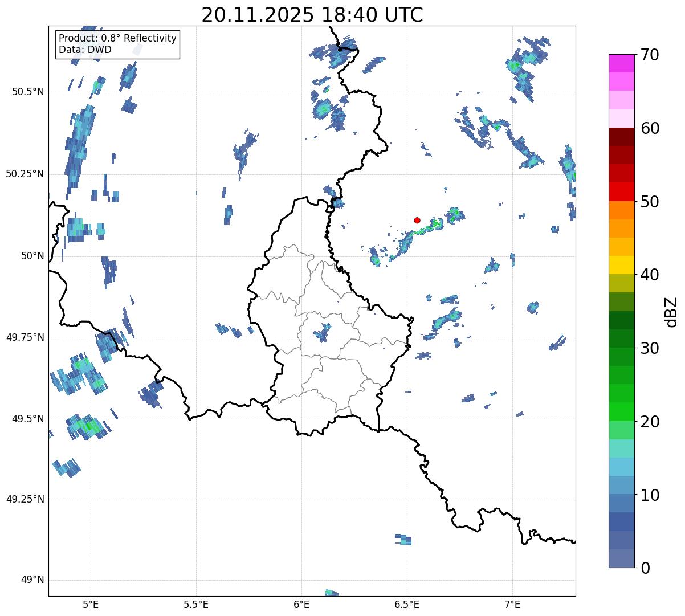Click the longitude label 5.5°E

(196, 605)
